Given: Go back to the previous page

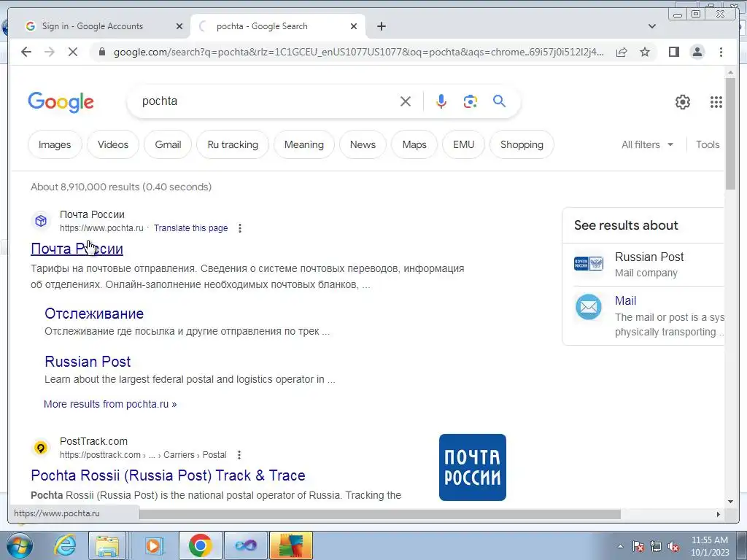Looking at the screenshot, I should pos(26,52).
